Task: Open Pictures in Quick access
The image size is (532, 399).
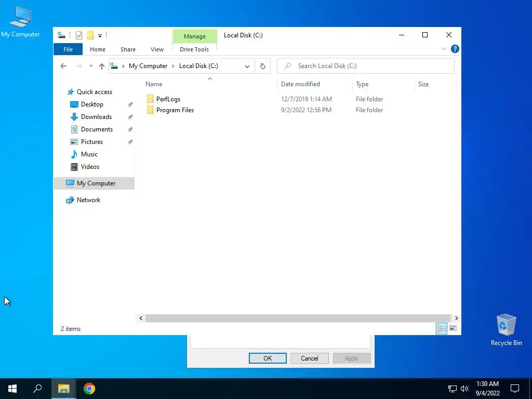Action: coord(91,142)
